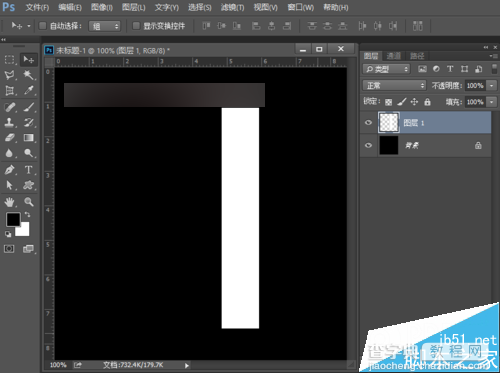Filter layers by smart objects icon
Screen dimensions: 500x373
coord(478,69)
